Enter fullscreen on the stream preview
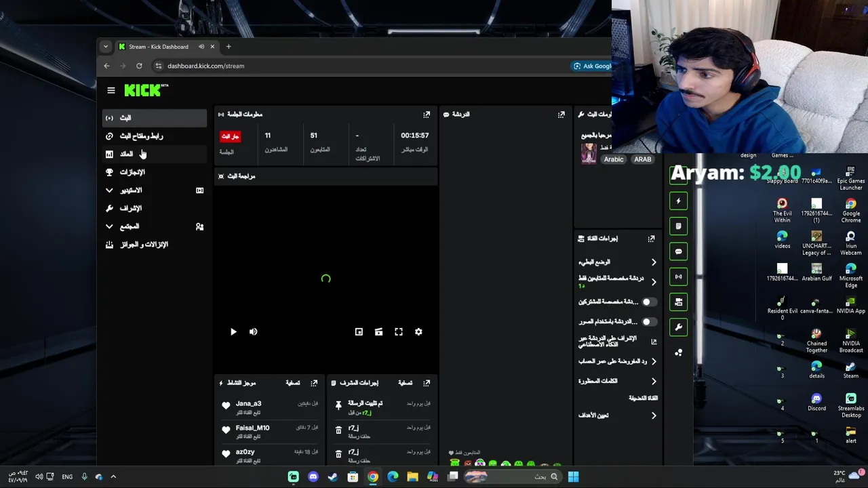 (399, 332)
